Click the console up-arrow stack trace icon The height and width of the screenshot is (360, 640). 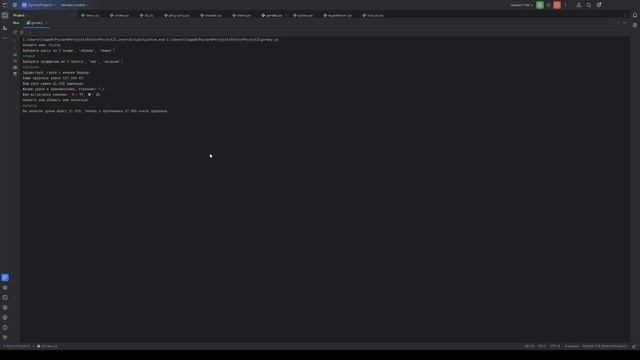[15, 41]
